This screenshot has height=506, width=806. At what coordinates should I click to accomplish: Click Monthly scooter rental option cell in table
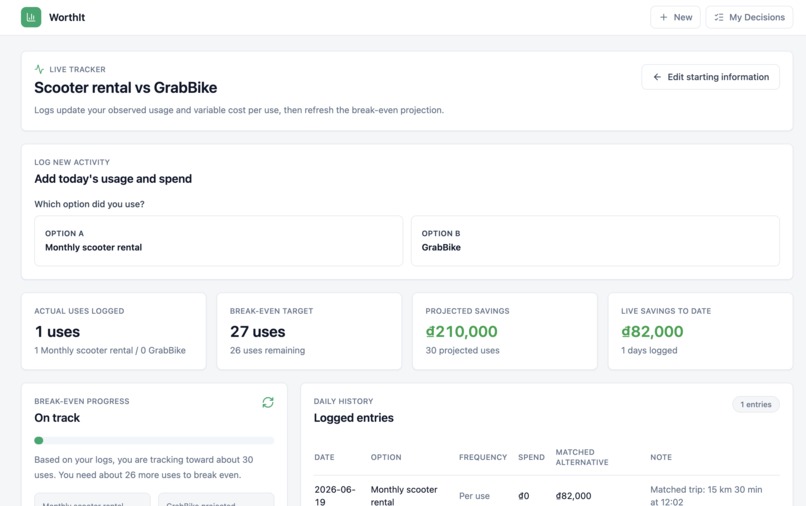tap(404, 496)
